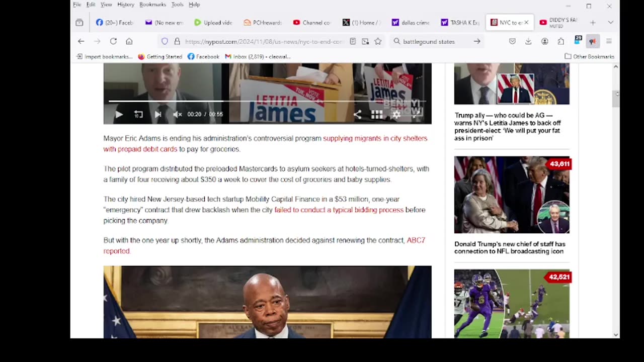Click the search magnifier icon
The image size is (644, 362).
pyautogui.click(x=396, y=41)
